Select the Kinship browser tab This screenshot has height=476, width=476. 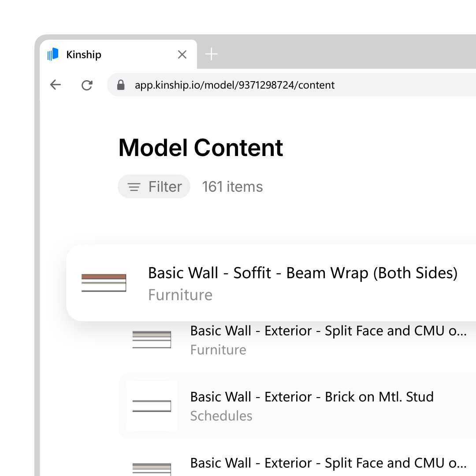point(119,55)
